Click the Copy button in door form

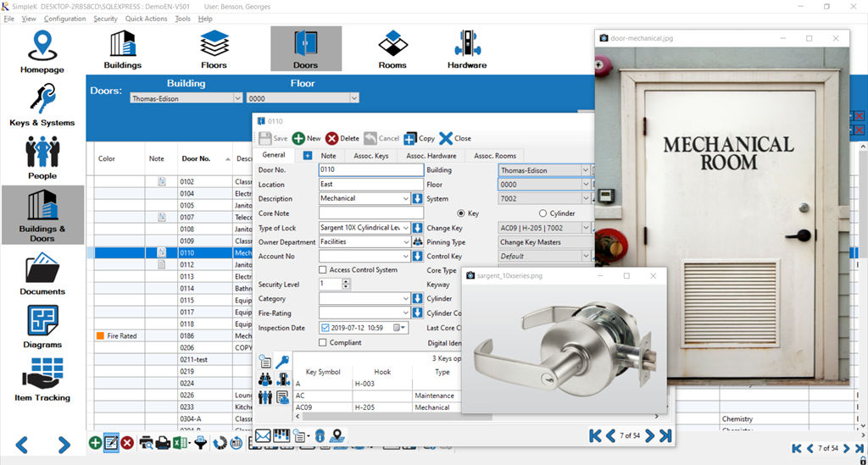[x=419, y=138]
